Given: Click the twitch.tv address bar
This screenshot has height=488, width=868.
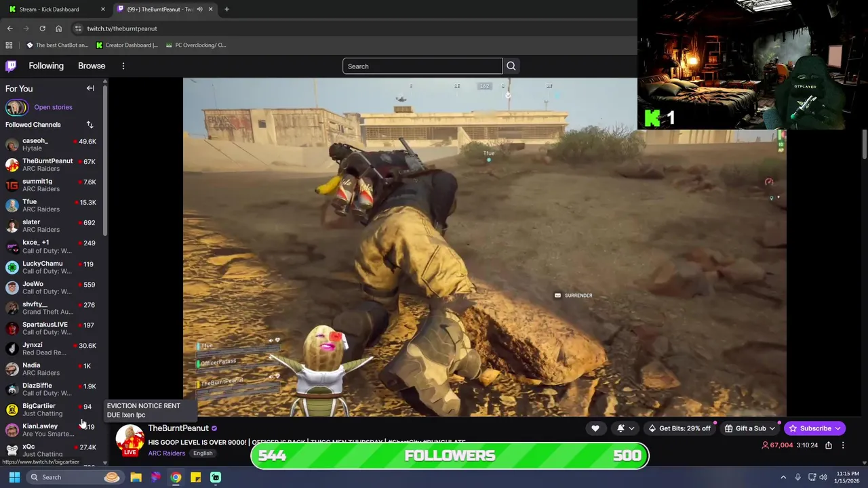Looking at the screenshot, I should pos(353,28).
